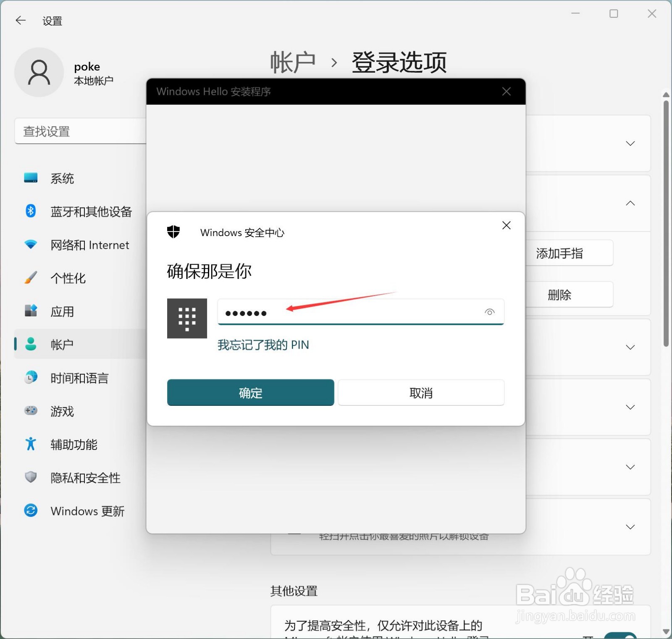The height and width of the screenshot is (639, 672).
Task: Minimize the Settings window
Action: (x=575, y=14)
